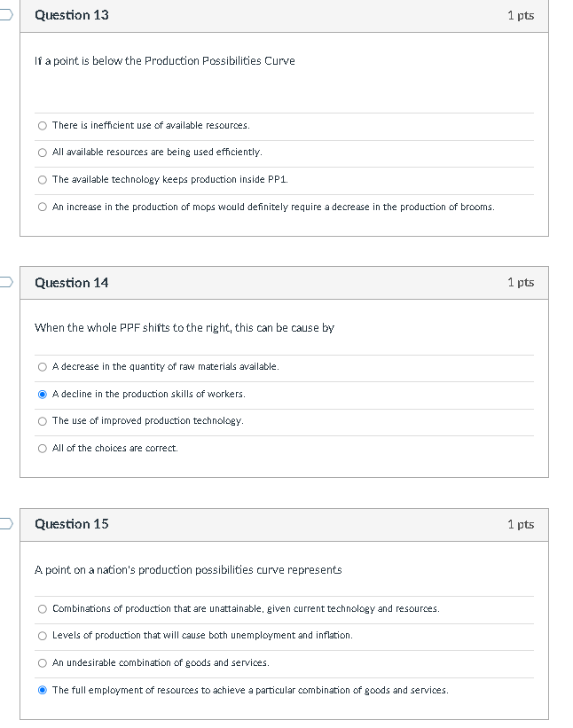573x728 pixels.
Task: Click the '1 pts' label on Question 15
Action: tap(521, 524)
